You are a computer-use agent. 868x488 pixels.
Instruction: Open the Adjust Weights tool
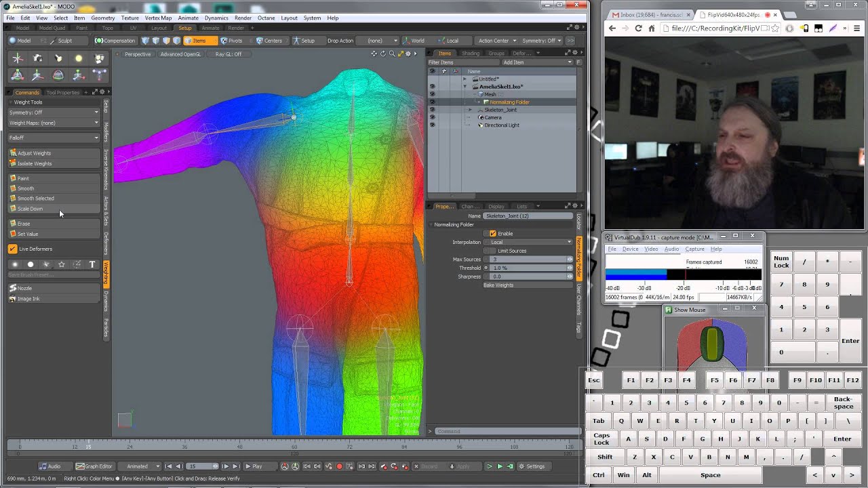tap(54, 153)
